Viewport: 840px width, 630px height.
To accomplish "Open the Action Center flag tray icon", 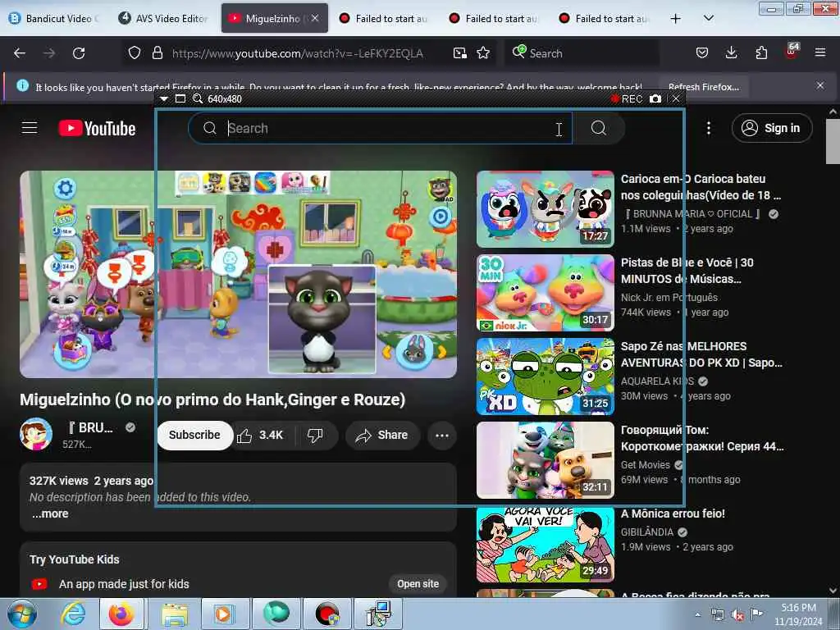I will (756, 614).
